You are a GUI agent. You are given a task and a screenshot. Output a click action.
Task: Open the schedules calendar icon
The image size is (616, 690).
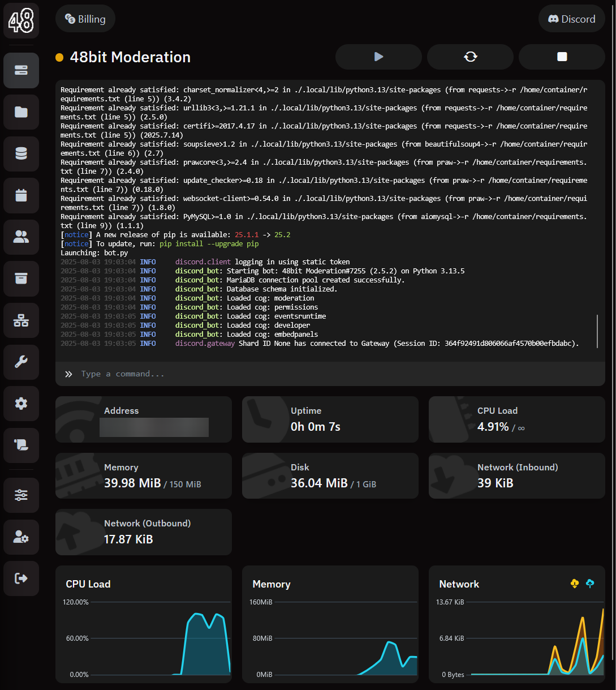(x=21, y=195)
